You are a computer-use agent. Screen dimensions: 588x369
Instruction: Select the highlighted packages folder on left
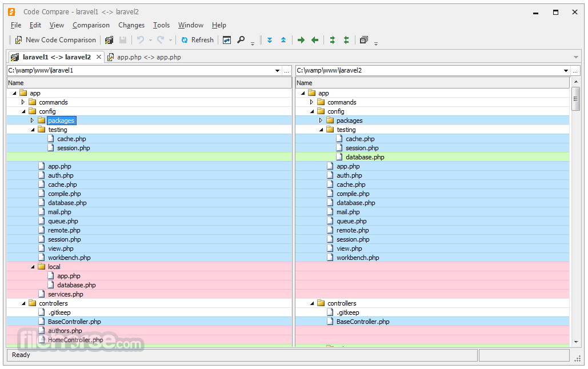[x=62, y=121]
